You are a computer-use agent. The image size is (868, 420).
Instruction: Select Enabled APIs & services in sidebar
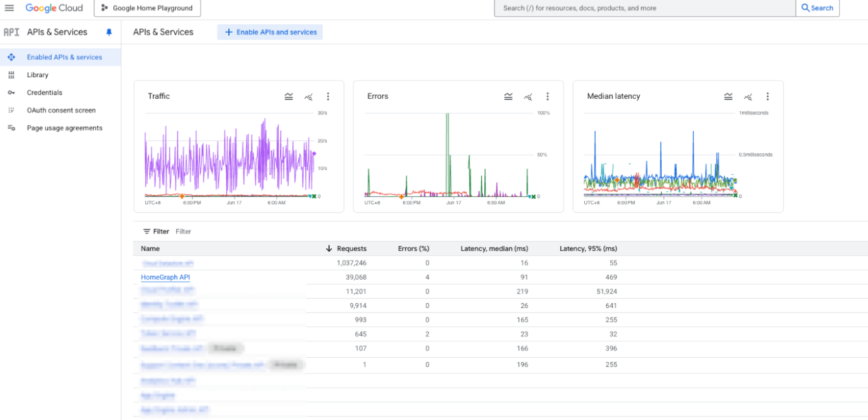[x=64, y=57]
